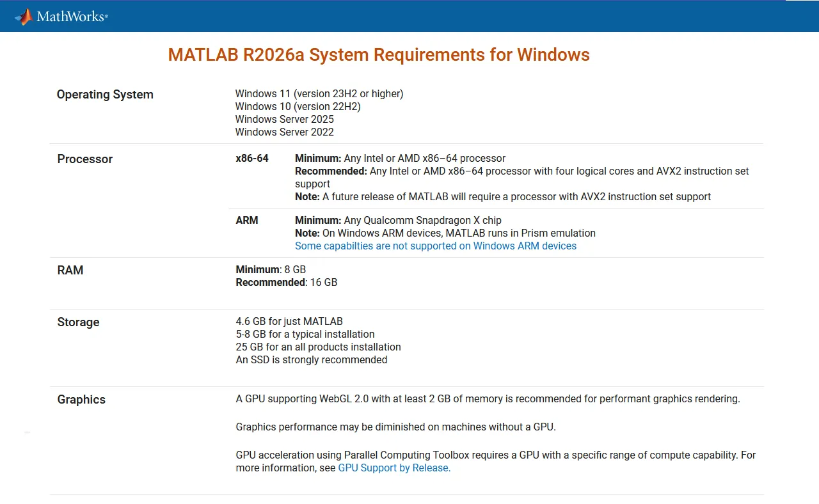Image resolution: width=819 pixels, height=504 pixels.
Task: Click the WebGL 2.0 GPU recommendation sentence
Action: pos(488,399)
